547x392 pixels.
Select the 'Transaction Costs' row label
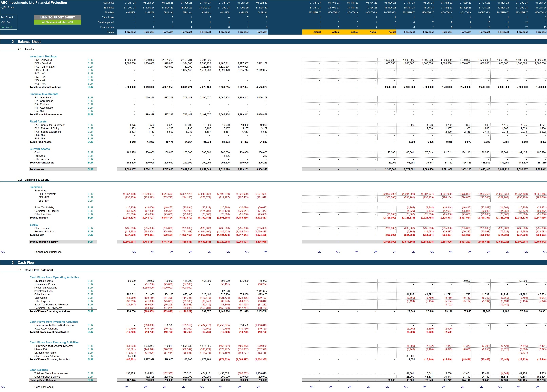44,284
